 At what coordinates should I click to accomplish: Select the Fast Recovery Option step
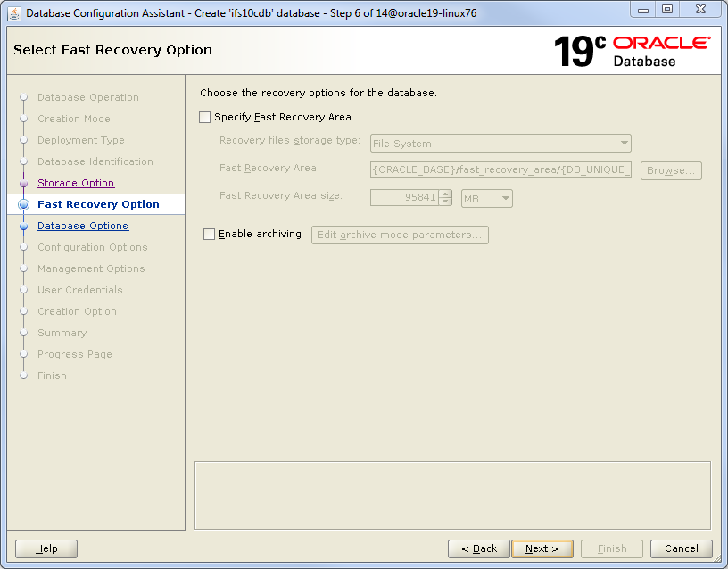98,204
